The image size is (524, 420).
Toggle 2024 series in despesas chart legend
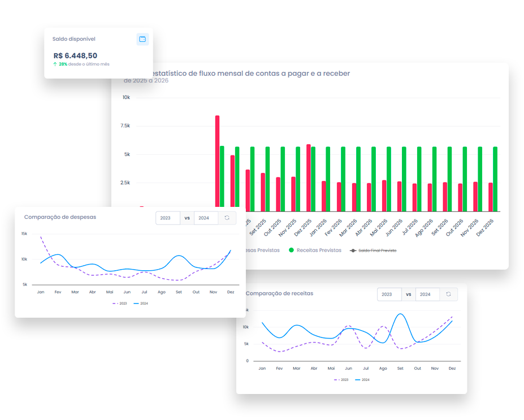tap(141, 304)
